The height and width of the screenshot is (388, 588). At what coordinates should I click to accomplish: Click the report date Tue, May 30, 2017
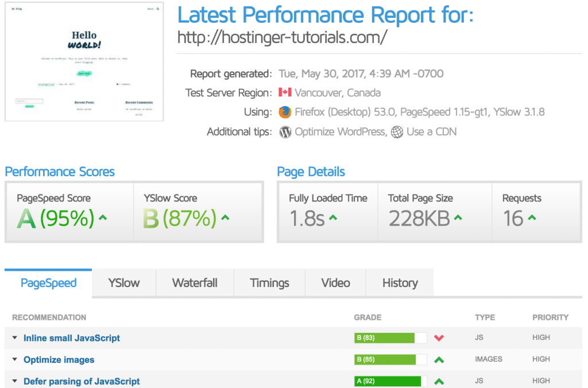(361, 73)
